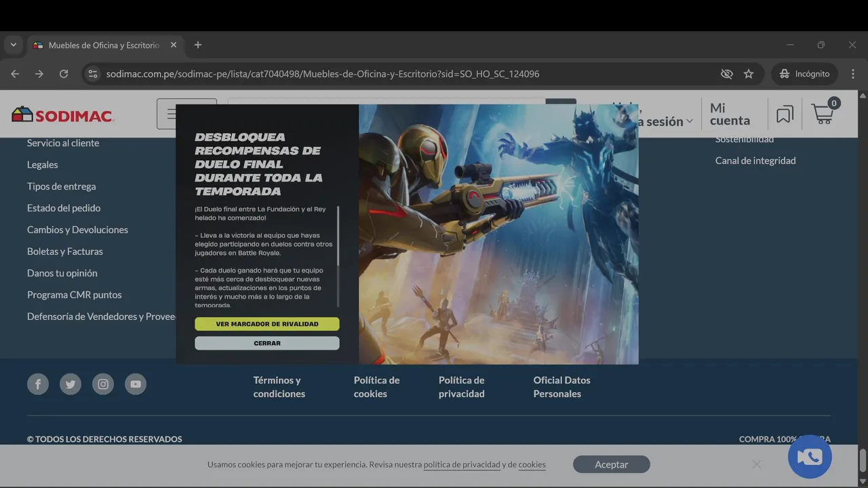
Task: Open a new browser tab
Action: 198,45
